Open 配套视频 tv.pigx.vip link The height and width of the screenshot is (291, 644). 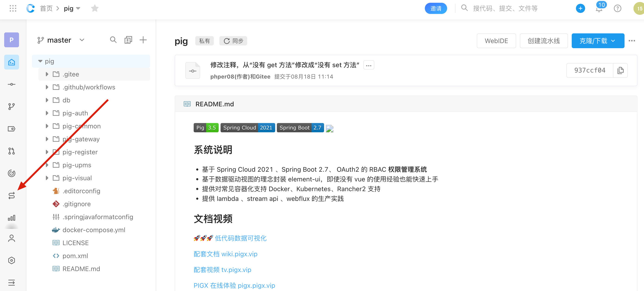(222, 270)
